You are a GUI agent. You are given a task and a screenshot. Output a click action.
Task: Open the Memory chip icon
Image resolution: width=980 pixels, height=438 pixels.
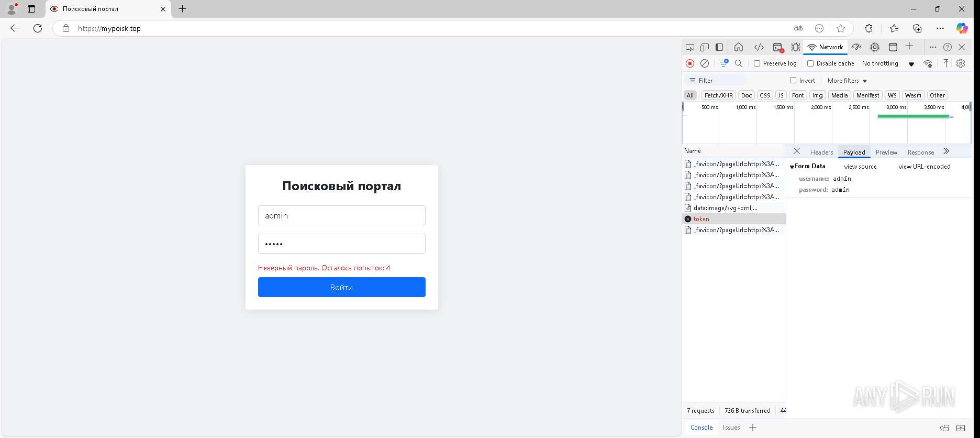tap(875, 47)
